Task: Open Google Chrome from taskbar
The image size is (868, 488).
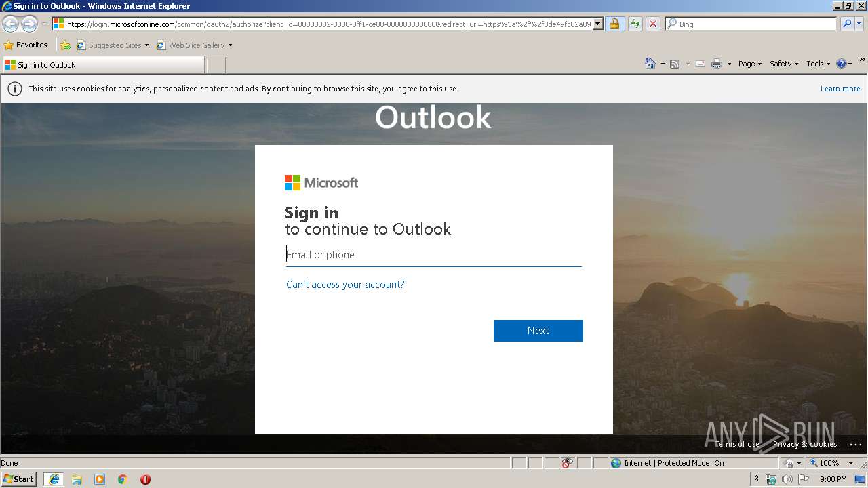Action: 123,479
